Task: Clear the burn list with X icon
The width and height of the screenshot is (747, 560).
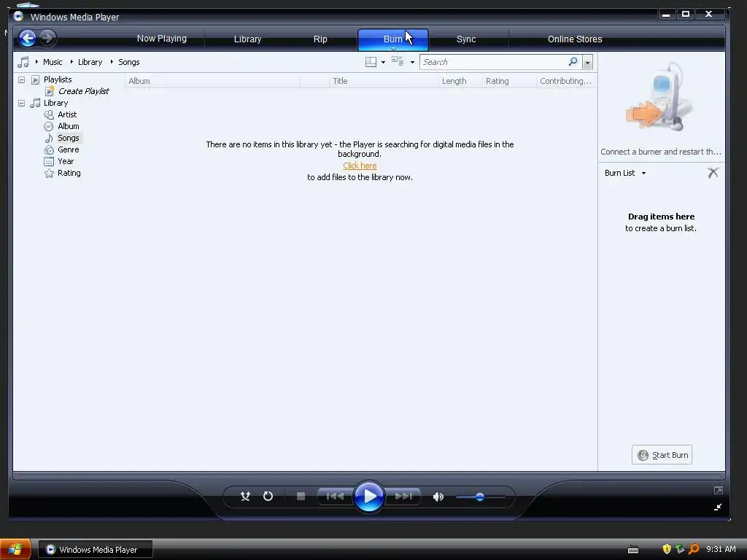Action: tap(713, 172)
